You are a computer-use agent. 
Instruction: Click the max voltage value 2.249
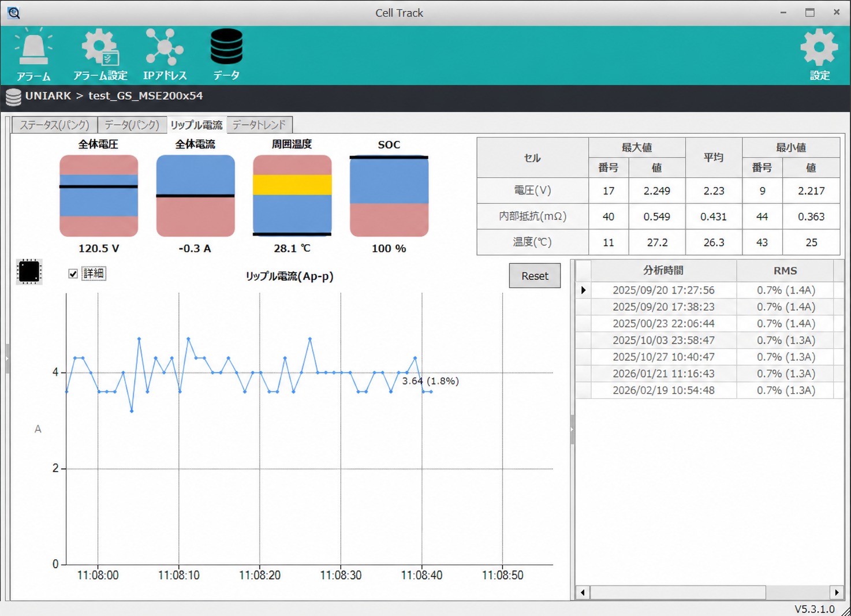(x=657, y=191)
